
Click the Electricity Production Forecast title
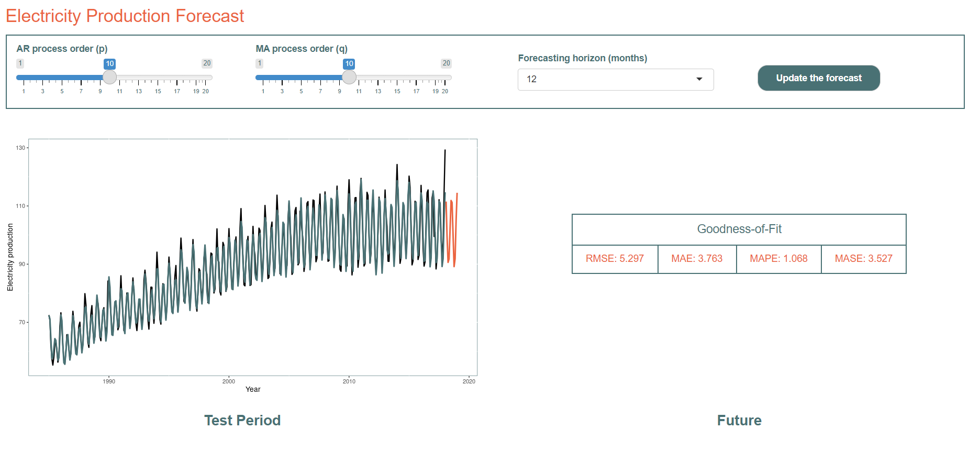125,16
